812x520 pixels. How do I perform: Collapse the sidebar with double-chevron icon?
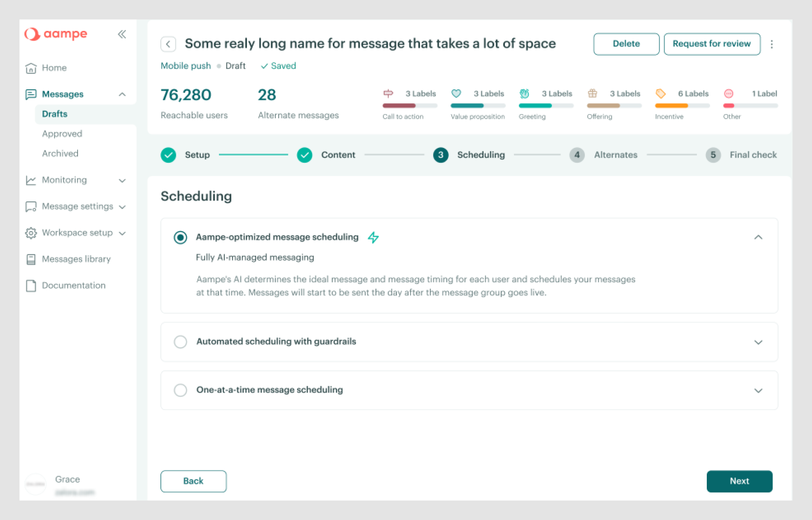point(122,34)
